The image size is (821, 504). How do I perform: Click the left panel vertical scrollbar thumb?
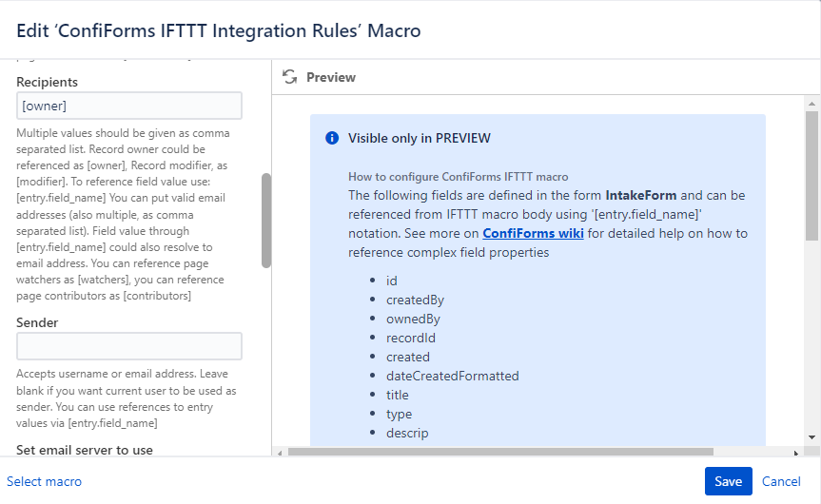pyautogui.click(x=266, y=221)
